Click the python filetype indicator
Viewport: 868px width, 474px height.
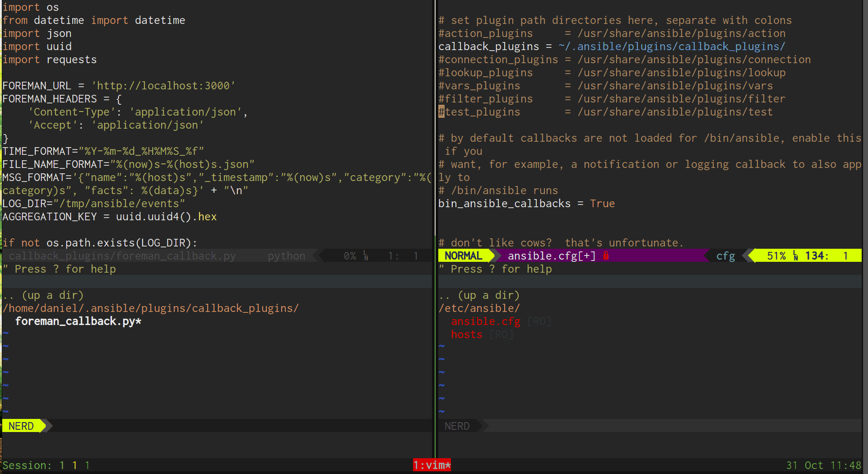(286, 256)
